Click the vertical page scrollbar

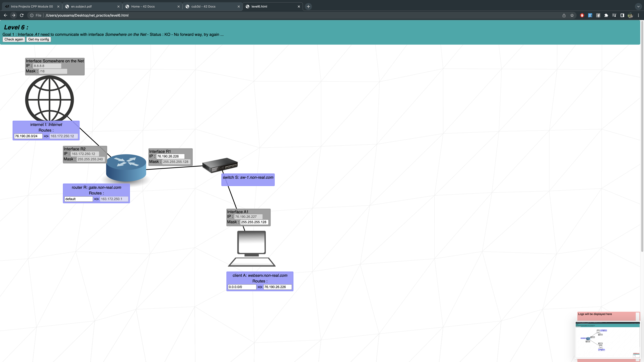coord(642,136)
